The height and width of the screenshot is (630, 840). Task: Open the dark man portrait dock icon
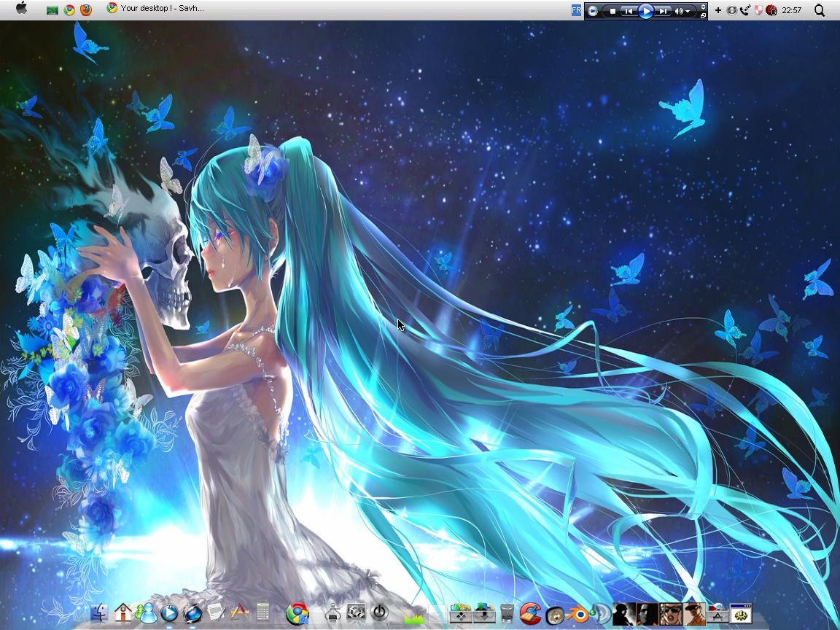(647, 614)
